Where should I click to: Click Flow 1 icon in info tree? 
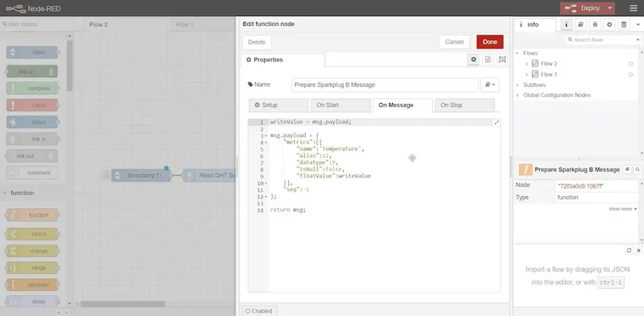coord(535,74)
